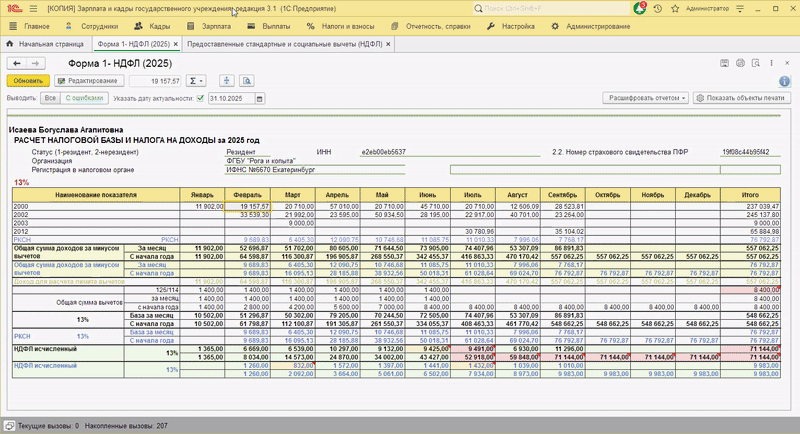Open favorites star icon
Viewport: 800px width, 434px height.
tap(675, 9)
